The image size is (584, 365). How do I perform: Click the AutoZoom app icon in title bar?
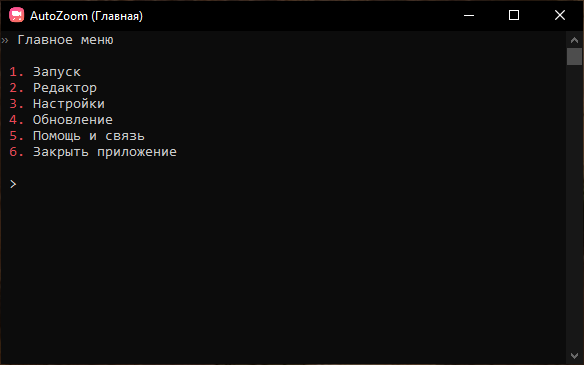(16, 15)
